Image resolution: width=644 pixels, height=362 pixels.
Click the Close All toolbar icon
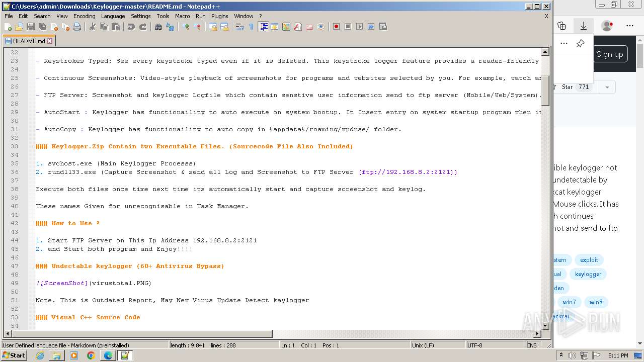point(65,27)
